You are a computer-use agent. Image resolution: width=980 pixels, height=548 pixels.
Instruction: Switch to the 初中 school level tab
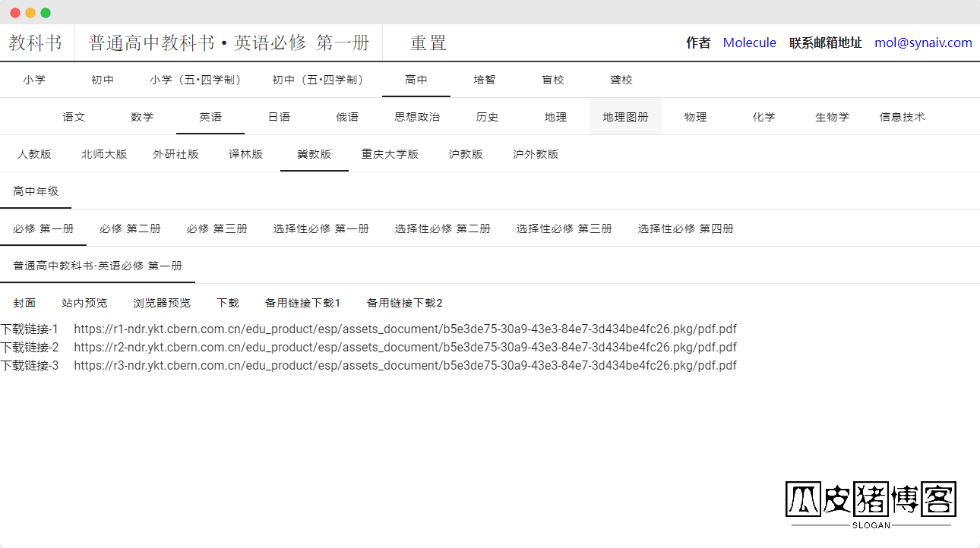pyautogui.click(x=103, y=80)
